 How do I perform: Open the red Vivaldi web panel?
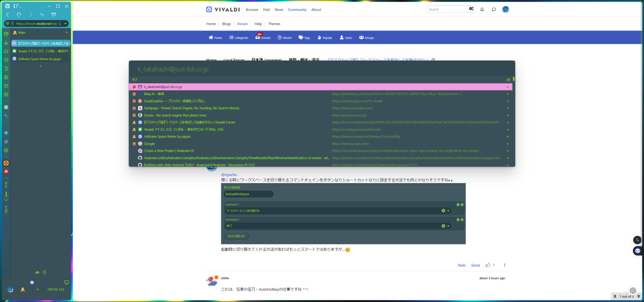point(6,171)
